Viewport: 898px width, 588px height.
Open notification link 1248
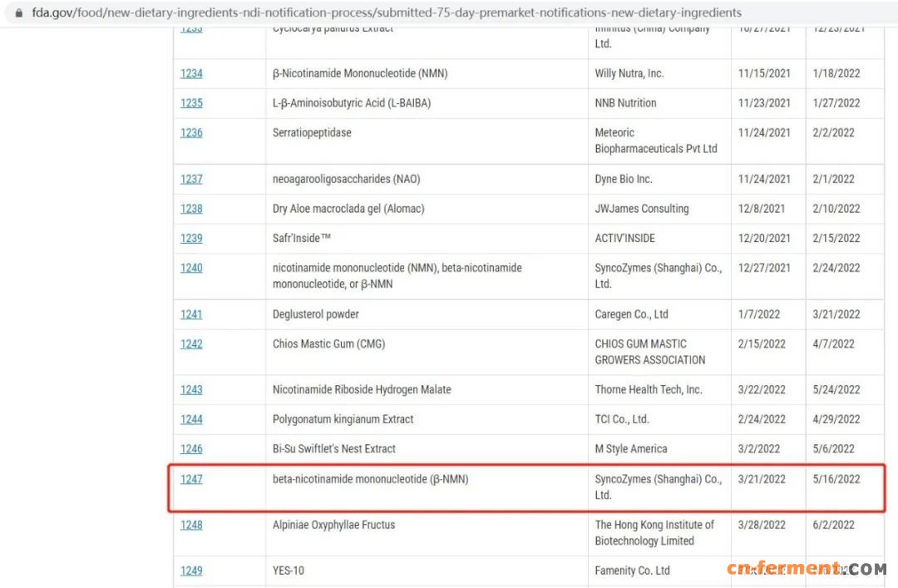[x=191, y=526]
